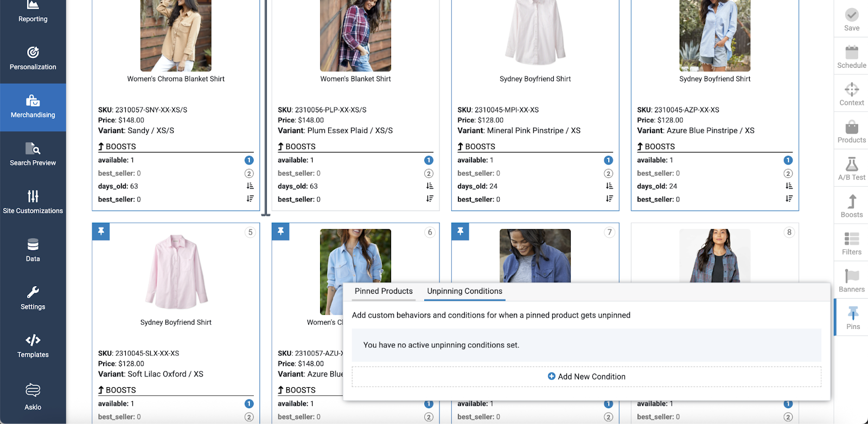The height and width of the screenshot is (424, 868).
Task: Open Site Customizations panel
Action: [33, 202]
